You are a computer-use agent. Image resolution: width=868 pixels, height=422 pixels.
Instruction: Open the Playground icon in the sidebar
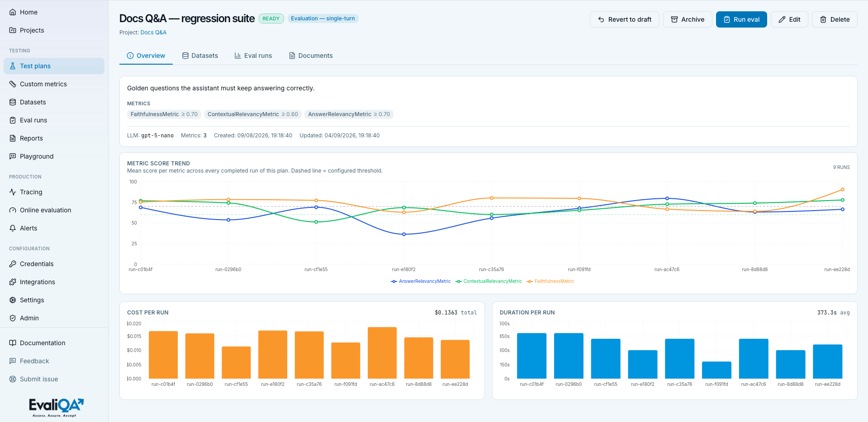[13, 156]
